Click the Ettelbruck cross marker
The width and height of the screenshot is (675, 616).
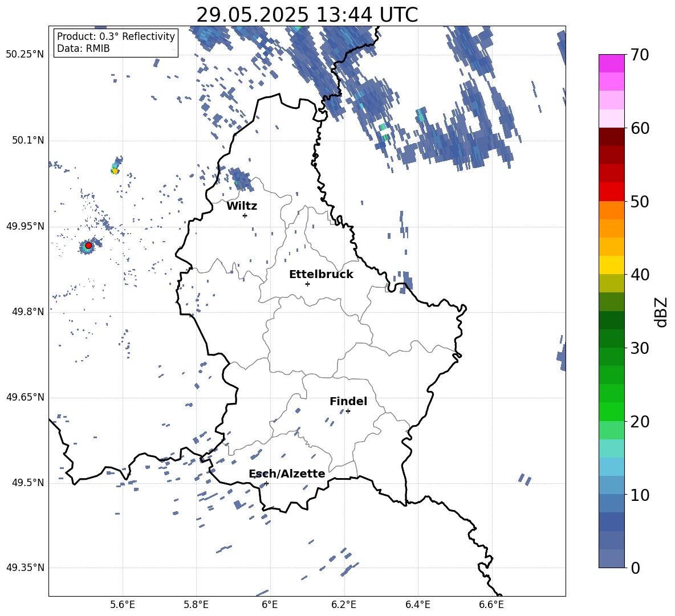307,284
